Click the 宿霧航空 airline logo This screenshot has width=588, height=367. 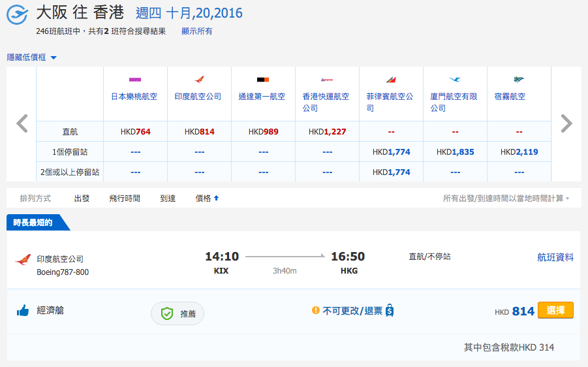(x=519, y=79)
